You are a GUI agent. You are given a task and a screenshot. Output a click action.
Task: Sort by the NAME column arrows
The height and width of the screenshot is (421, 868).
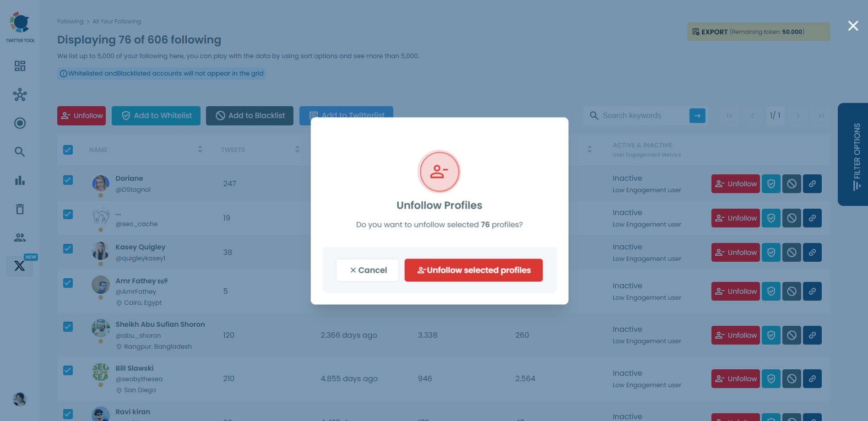point(200,149)
